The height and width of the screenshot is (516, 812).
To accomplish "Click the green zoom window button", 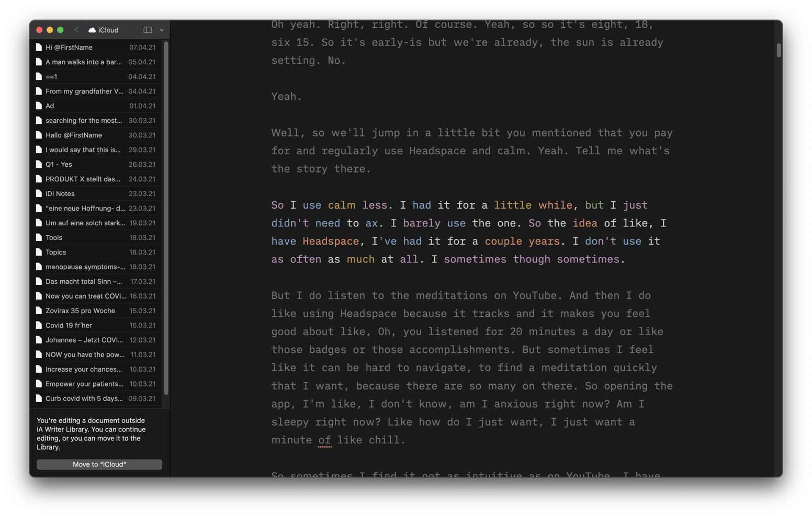I will 60,30.
